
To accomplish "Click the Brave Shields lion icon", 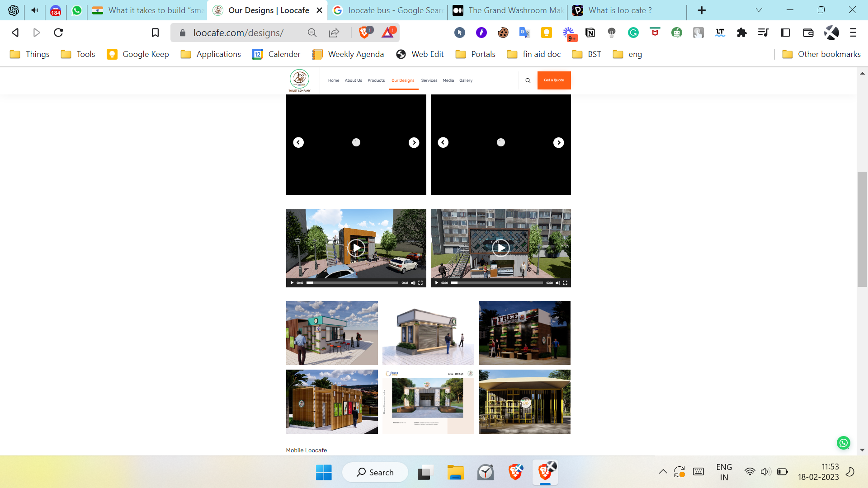I will (x=364, y=33).
